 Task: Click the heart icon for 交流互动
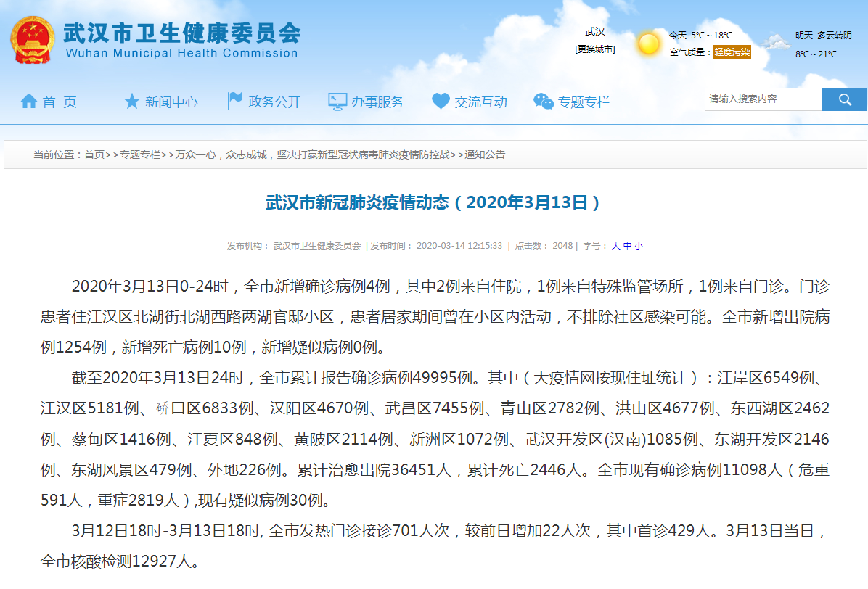click(441, 102)
